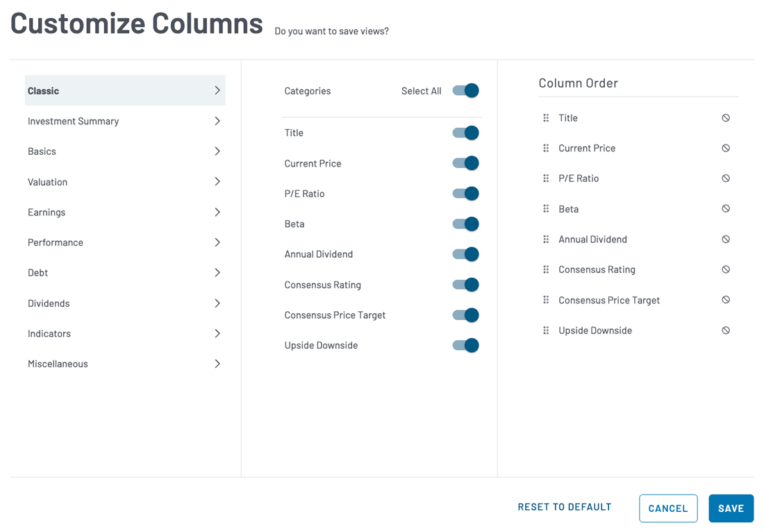Click 'Upside Downside' in Column Order list

[595, 331]
